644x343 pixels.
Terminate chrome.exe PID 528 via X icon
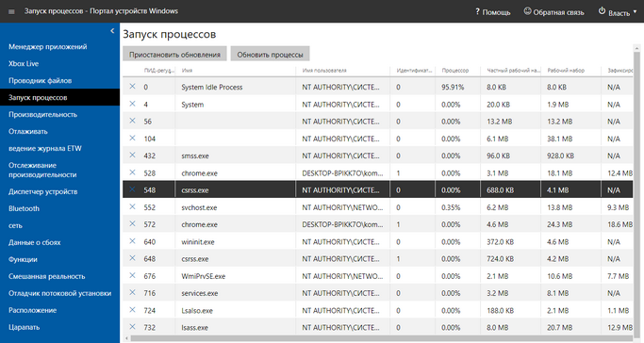(x=132, y=172)
